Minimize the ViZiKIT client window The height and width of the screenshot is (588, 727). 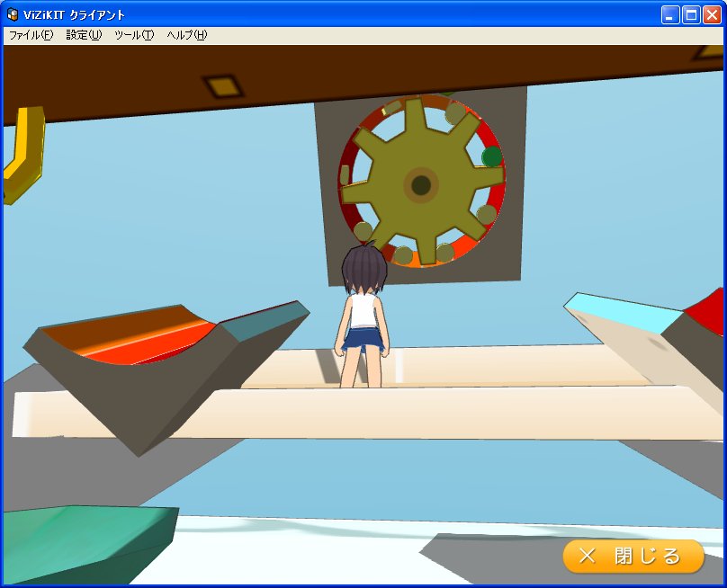coord(669,14)
